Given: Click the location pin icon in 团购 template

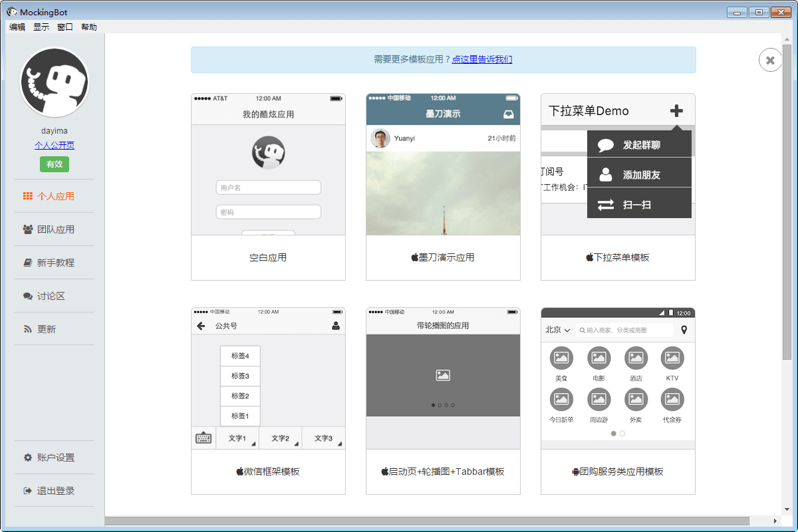Looking at the screenshot, I should pos(684,330).
